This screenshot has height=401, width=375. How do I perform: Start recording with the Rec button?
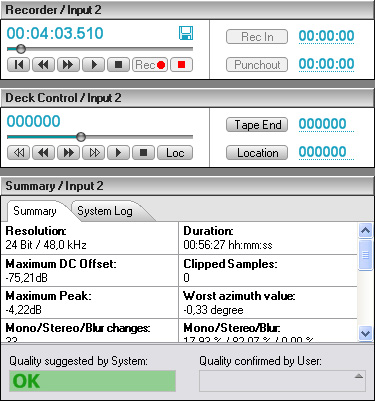tap(150, 65)
